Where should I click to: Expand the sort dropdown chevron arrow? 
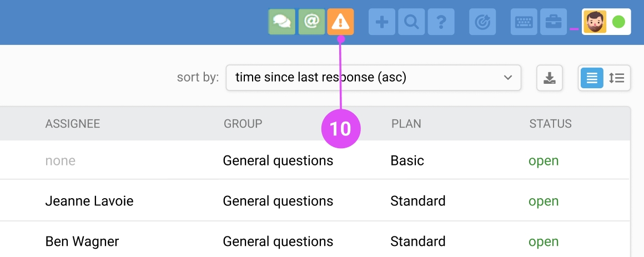click(508, 78)
